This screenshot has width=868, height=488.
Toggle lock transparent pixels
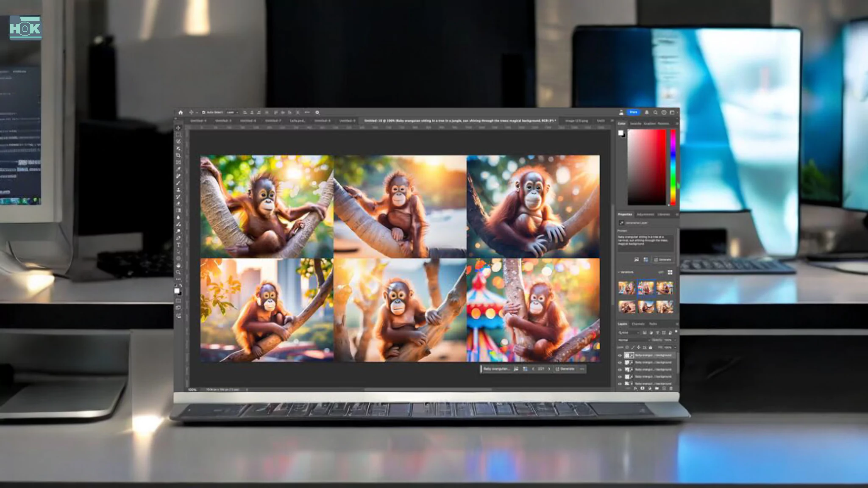click(627, 347)
